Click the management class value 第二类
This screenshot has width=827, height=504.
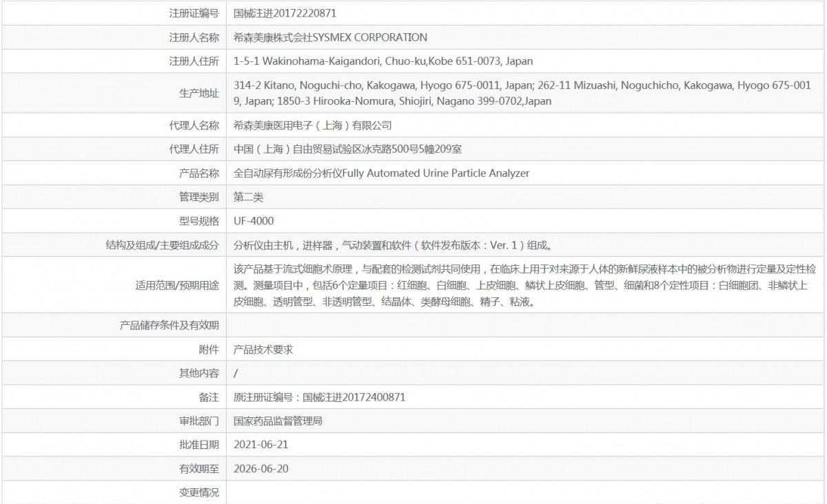click(x=249, y=197)
